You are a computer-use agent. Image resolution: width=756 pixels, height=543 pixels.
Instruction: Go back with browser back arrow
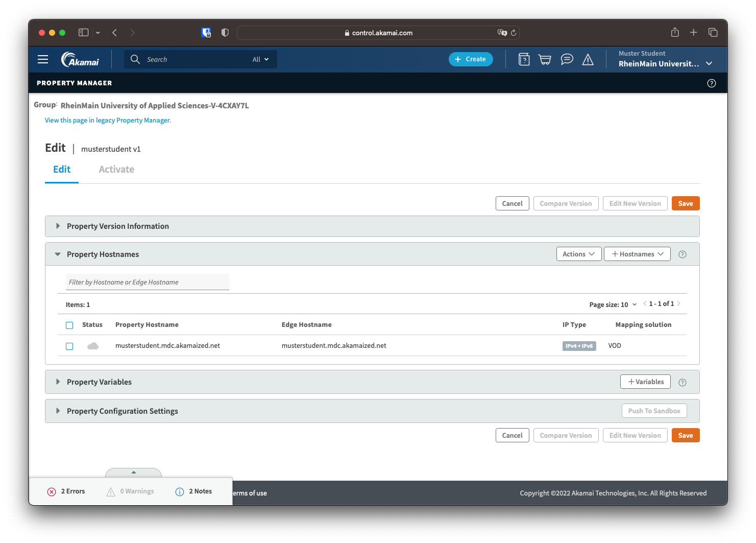(x=115, y=33)
